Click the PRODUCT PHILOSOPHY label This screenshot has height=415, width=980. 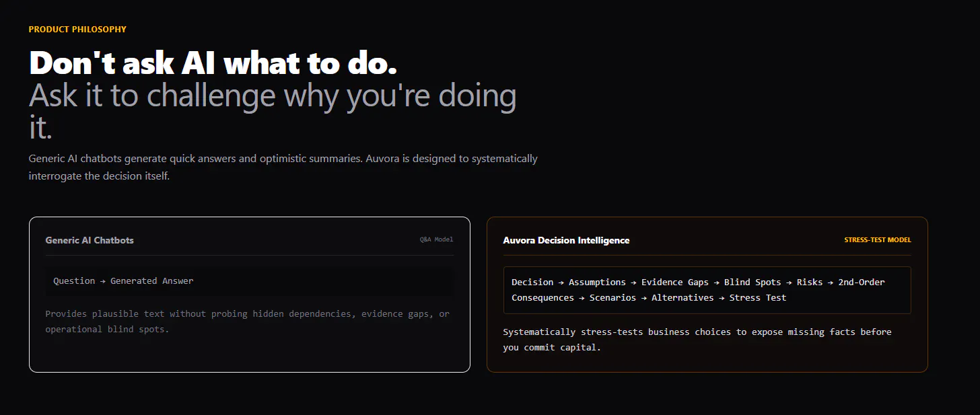pos(77,30)
